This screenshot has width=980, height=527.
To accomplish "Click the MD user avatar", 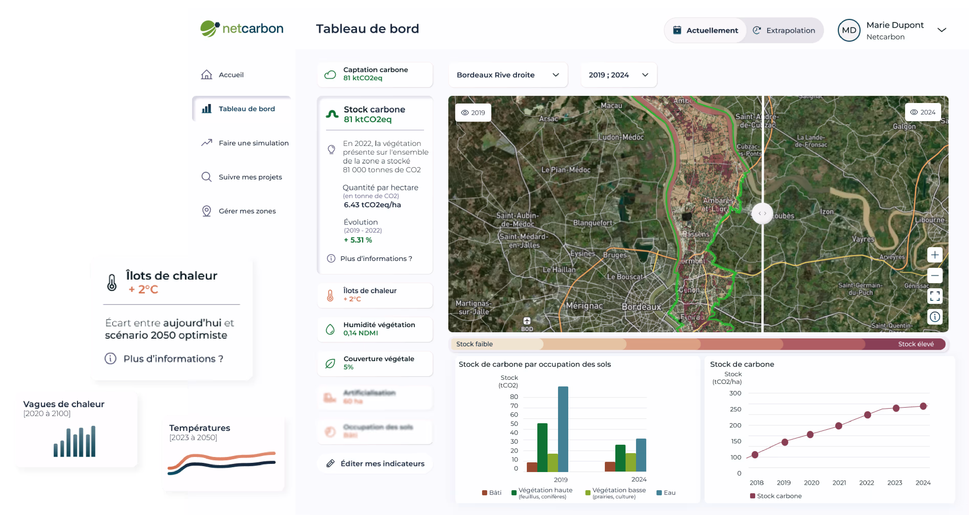I will pyautogui.click(x=849, y=30).
